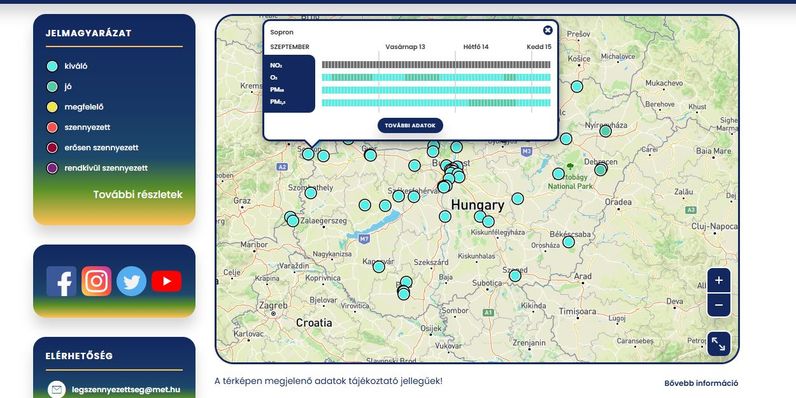Zoom in on the map

[x=719, y=281]
